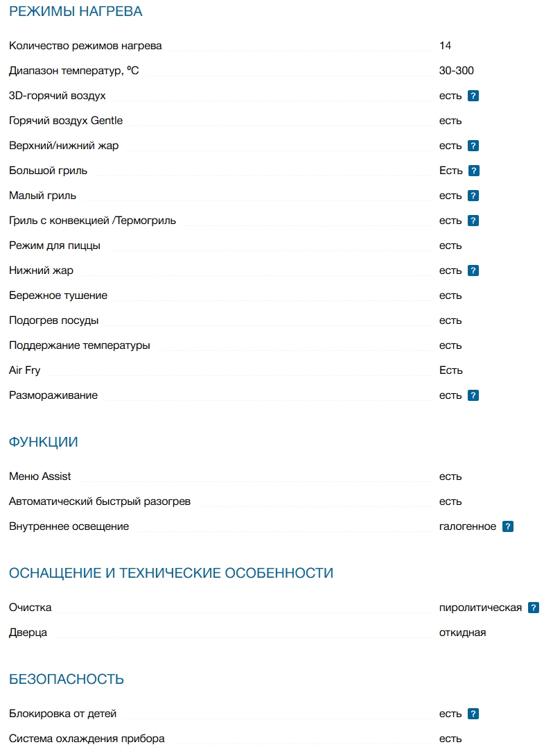Click the откидная door type value
Viewport: 553px width, 756px height.
[x=462, y=633]
